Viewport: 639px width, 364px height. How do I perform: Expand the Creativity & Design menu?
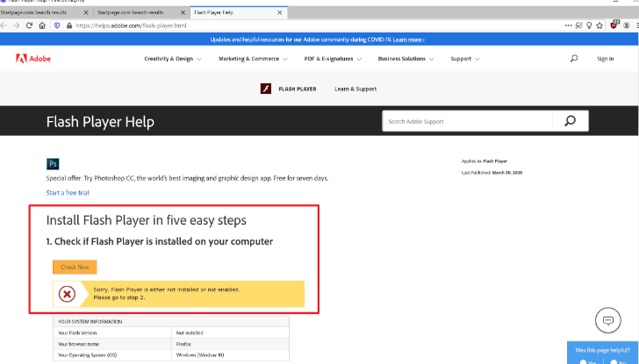(173, 59)
